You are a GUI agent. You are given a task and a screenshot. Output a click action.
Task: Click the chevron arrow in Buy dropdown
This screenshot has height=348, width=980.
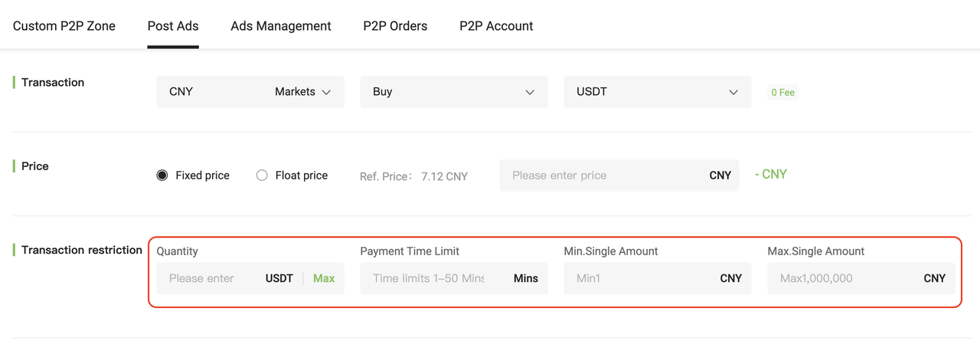[530, 92]
